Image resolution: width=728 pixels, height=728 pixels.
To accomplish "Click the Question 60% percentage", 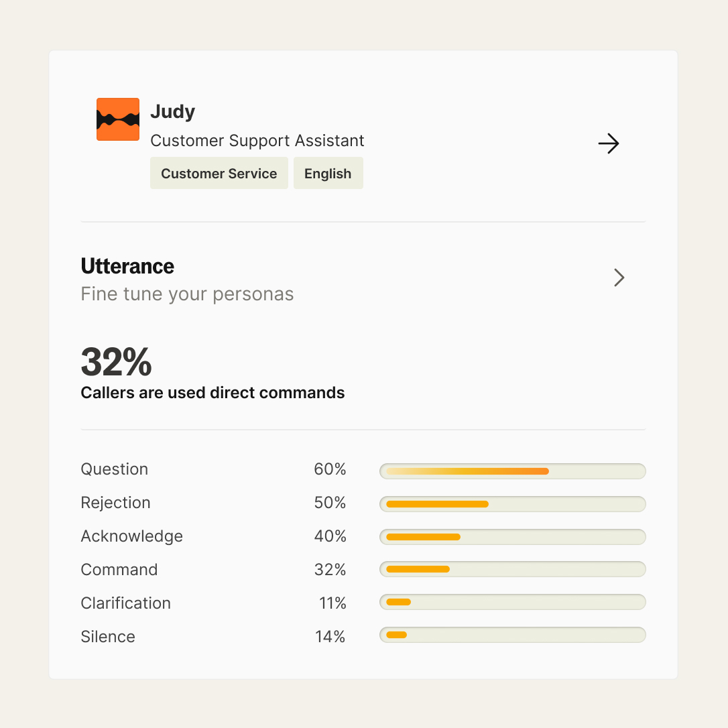I will [330, 469].
